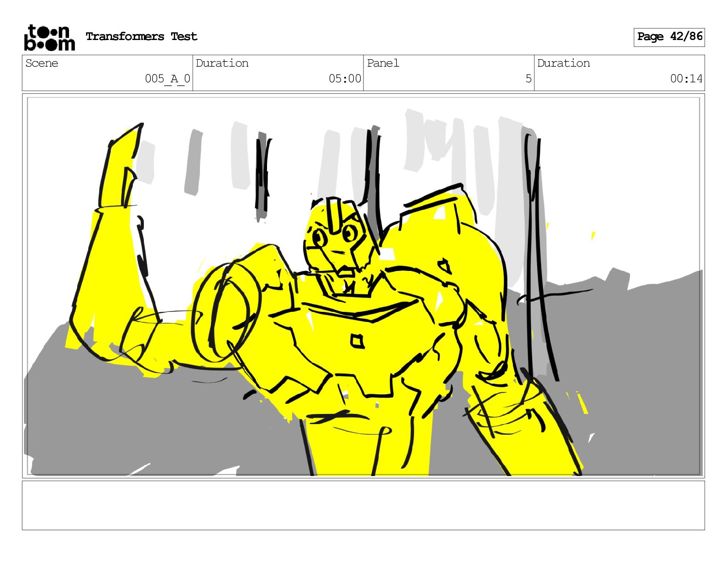728x563 pixels.
Task: Click the empty notes box below panel
Action: coord(363,506)
